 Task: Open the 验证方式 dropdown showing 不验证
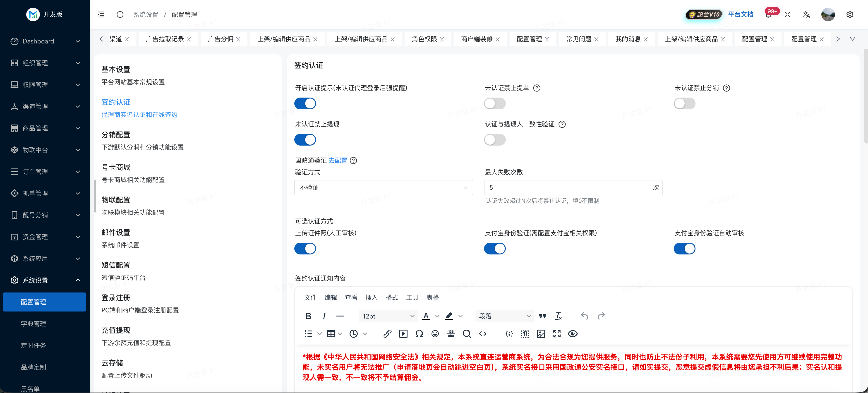click(384, 187)
